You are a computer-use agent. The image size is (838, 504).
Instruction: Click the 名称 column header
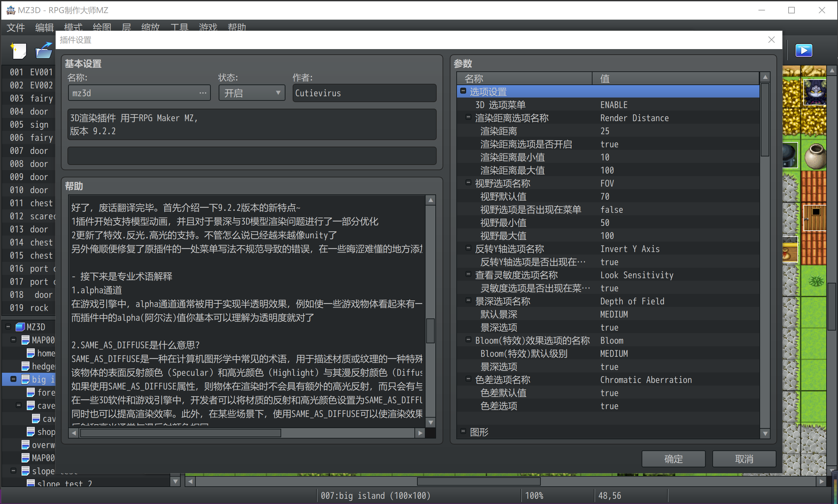524,79
